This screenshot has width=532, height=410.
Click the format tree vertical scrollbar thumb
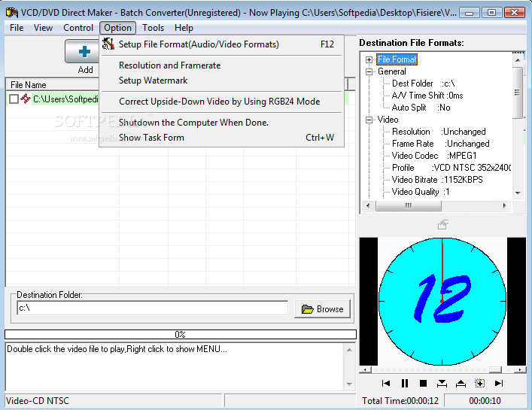pyautogui.click(x=518, y=93)
